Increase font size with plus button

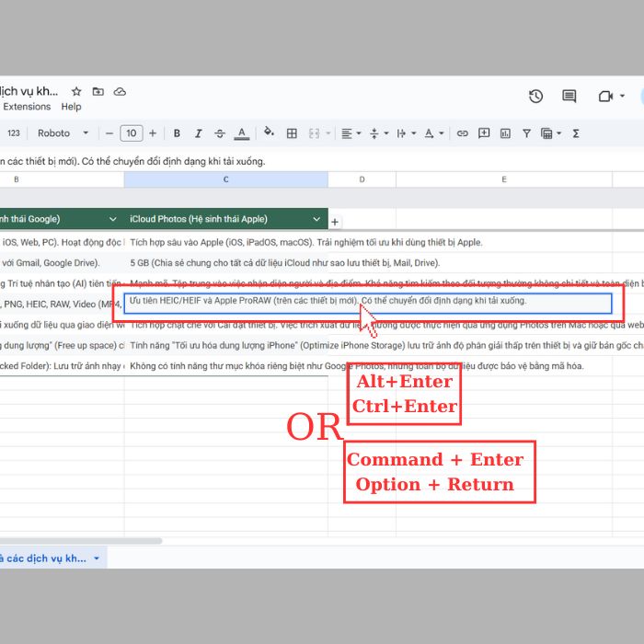point(153,133)
